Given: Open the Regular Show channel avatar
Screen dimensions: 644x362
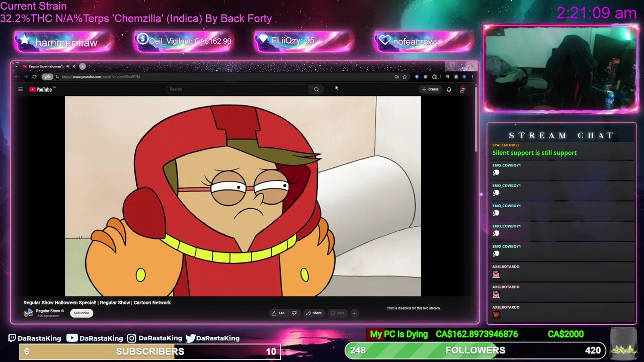Looking at the screenshot, I should click(28, 313).
